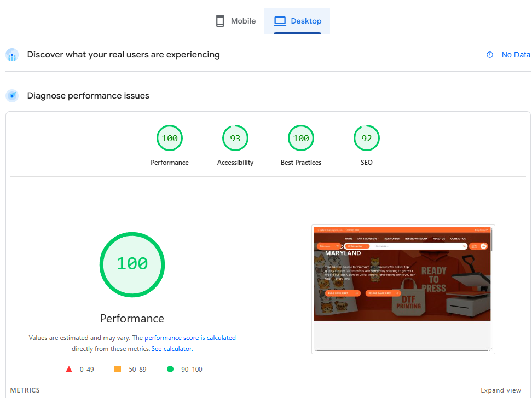Open the Accessibility score gauge showing 93
The width and height of the screenshot is (532, 398).
point(235,139)
